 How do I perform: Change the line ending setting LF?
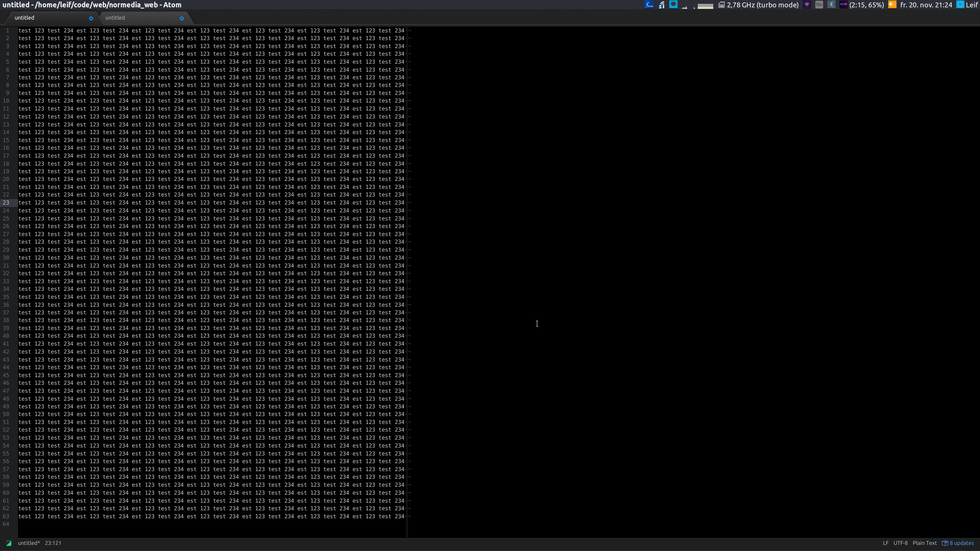pos(886,543)
